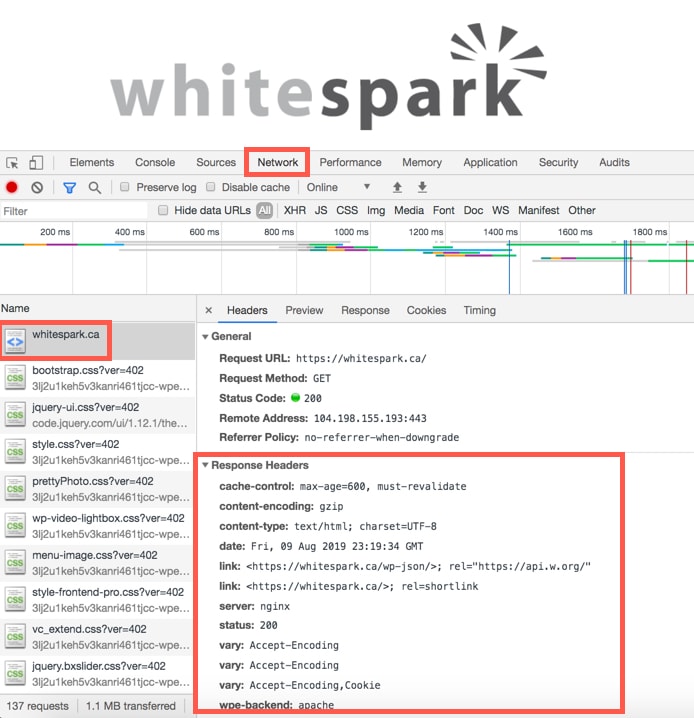Check the Hide data URLs checkbox
Image resolution: width=694 pixels, height=718 pixels.
163,210
